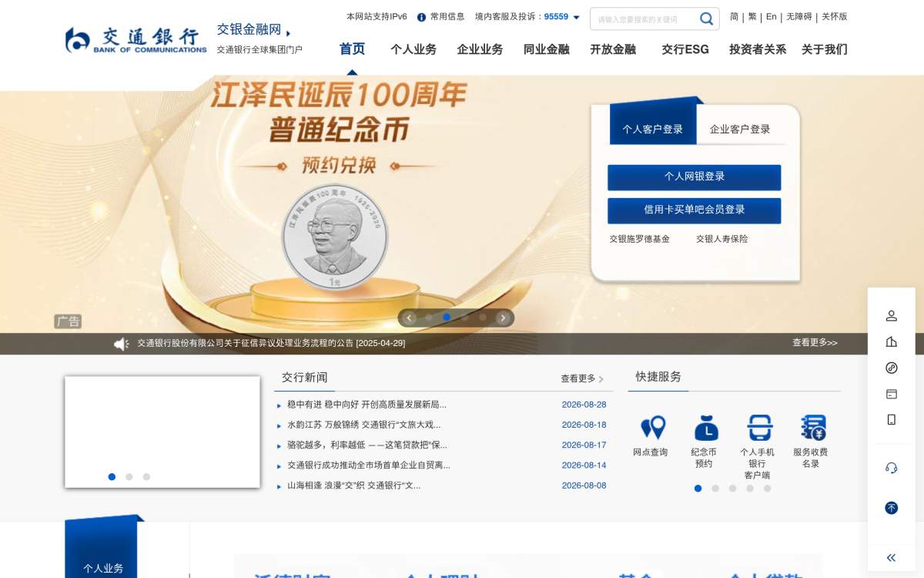Image resolution: width=924 pixels, height=578 pixels.
Task: Open news 稳中有进 稳中向好 article
Action: pos(367,405)
